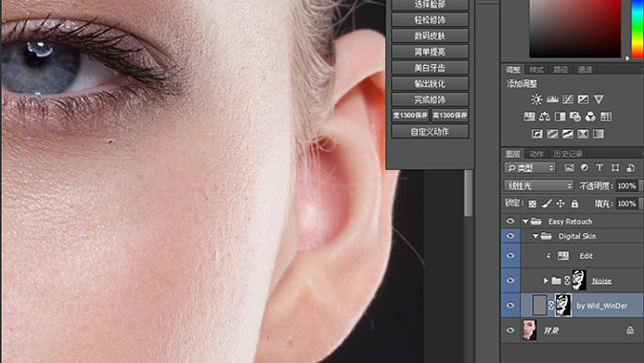
Task: Add a Vibrance adjustment (triangle icon)
Action: [x=599, y=99]
